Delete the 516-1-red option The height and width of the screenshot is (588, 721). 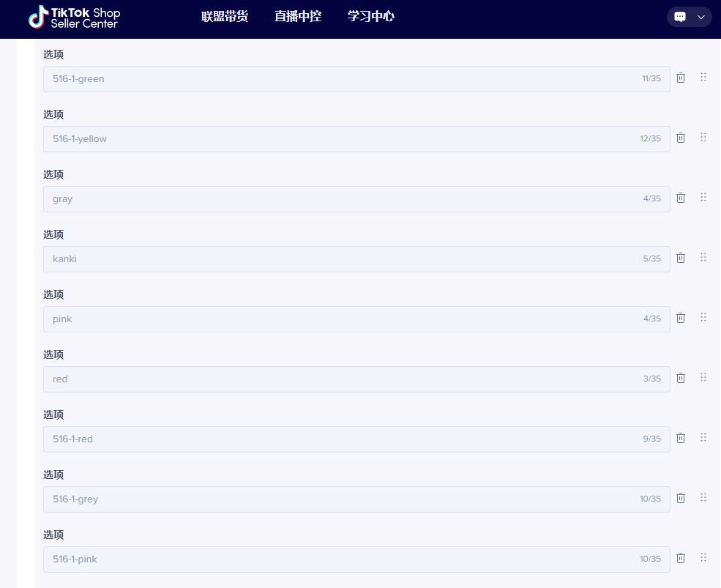681,438
